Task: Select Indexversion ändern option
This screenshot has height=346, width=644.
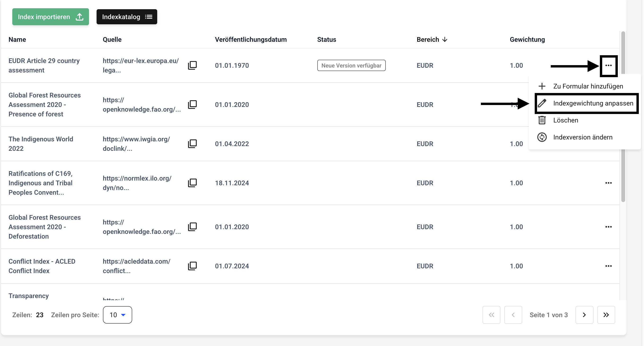Action: [582, 137]
